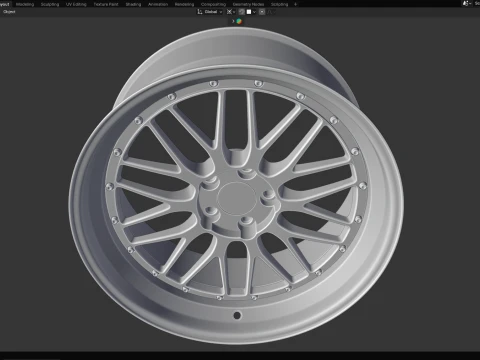Screen dimensions: 480x360
Task: Open the Object menu in the viewport header
Action: click(x=9, y=12)
